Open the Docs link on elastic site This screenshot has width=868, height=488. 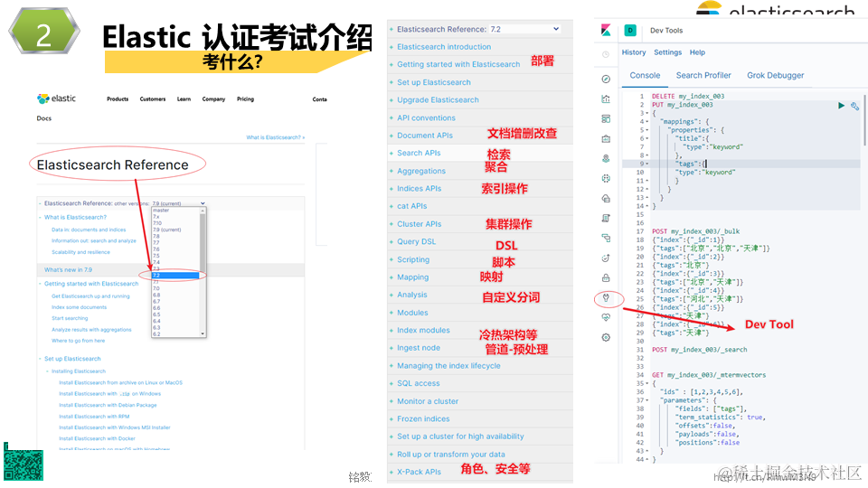(43, 118)
